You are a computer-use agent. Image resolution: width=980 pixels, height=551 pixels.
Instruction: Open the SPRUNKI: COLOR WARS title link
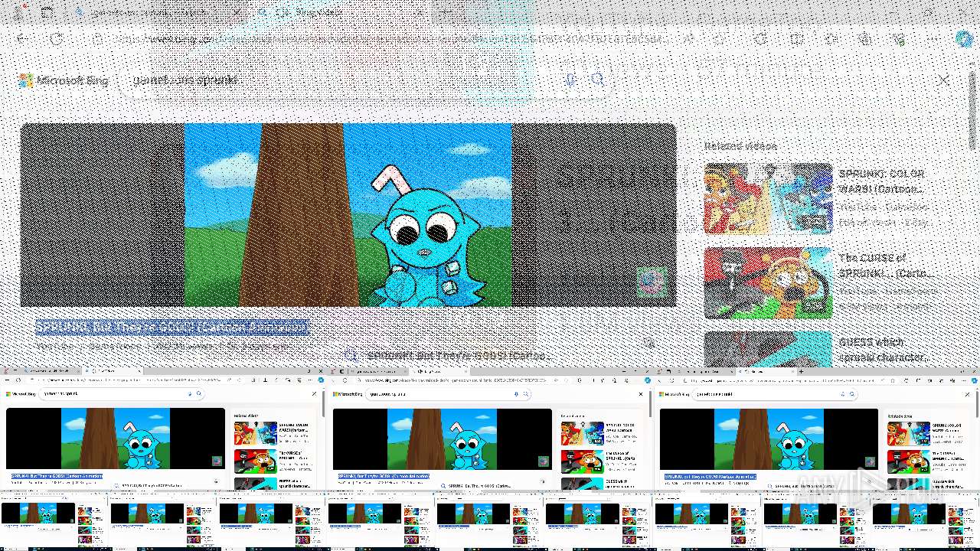tap(882, 181)
